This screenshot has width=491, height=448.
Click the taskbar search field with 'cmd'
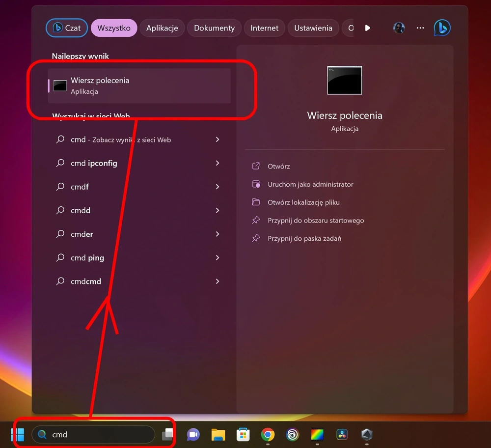[93, 435]
